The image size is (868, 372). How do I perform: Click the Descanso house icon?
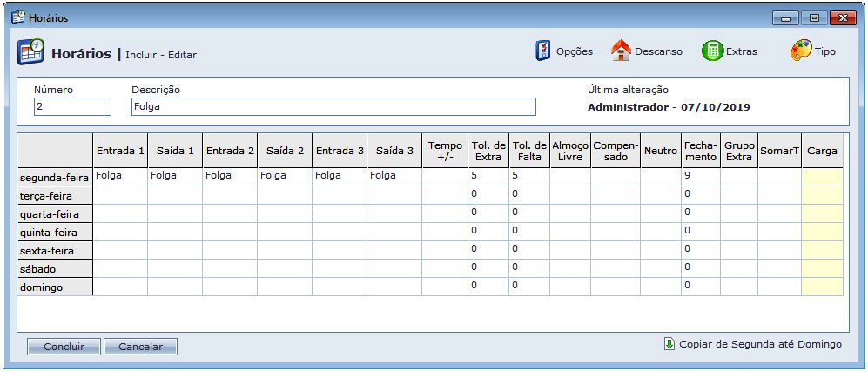pos(621,51)
